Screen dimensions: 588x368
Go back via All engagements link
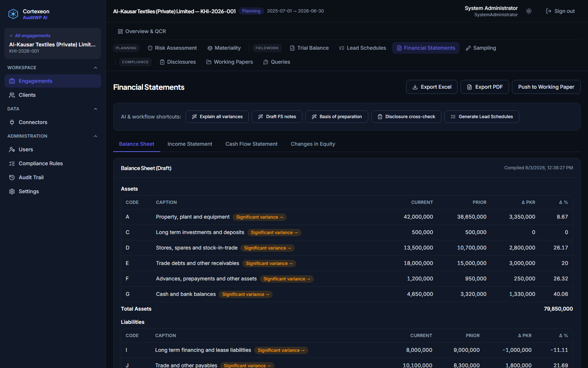pos(30,36)
